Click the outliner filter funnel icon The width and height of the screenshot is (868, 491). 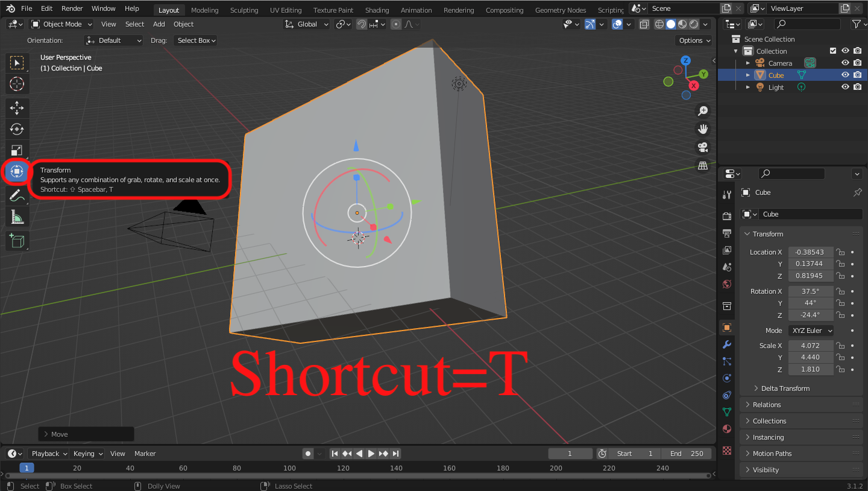click(856, 24)
